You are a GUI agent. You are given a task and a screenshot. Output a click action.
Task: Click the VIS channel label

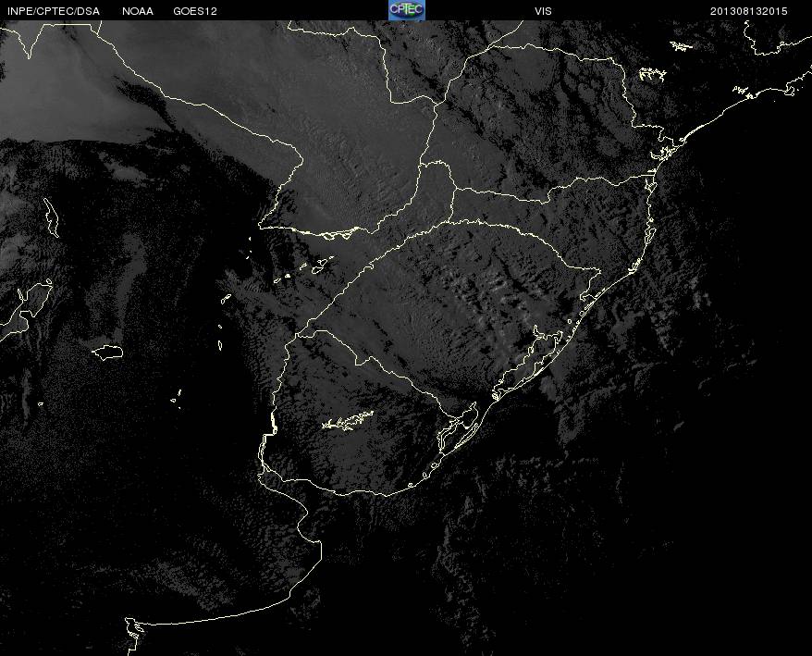tap(543, 11)
